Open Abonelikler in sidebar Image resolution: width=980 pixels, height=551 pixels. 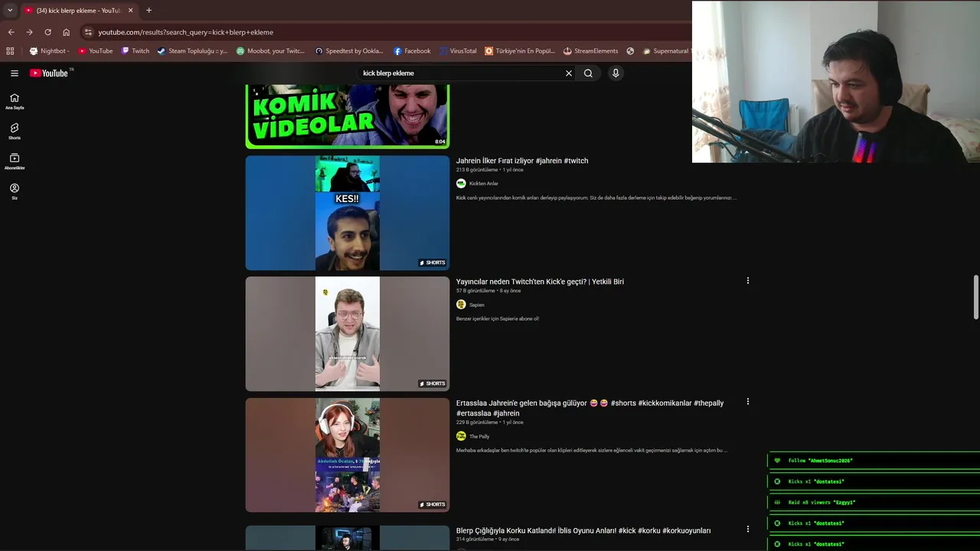[15, 161]
